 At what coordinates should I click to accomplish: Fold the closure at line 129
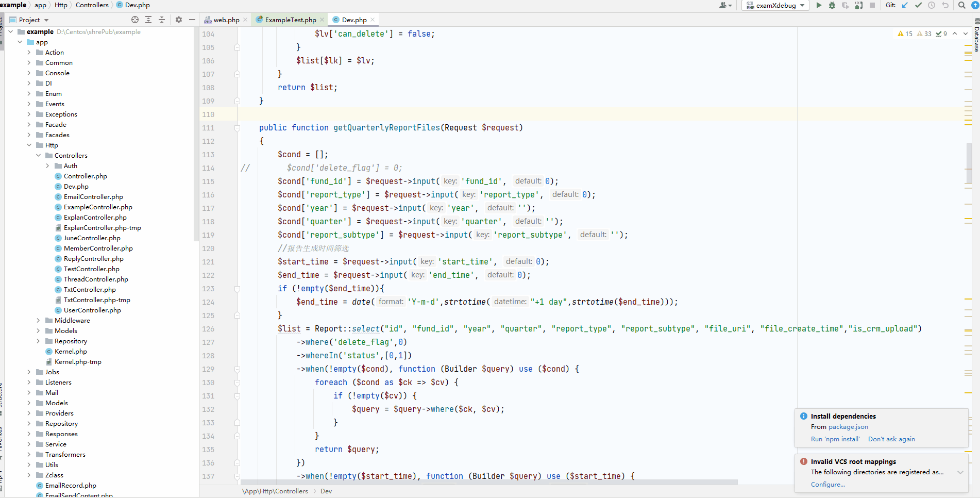pos(238,369)
